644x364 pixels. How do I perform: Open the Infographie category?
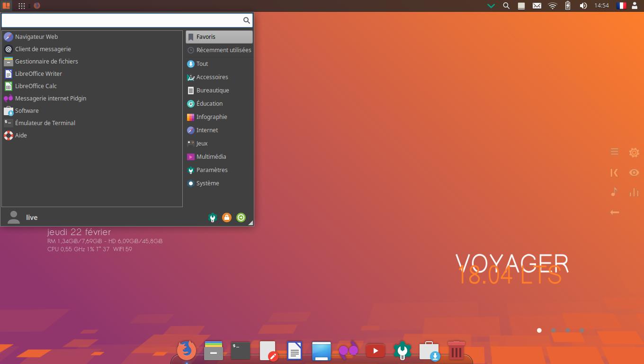tap(219, 117)
